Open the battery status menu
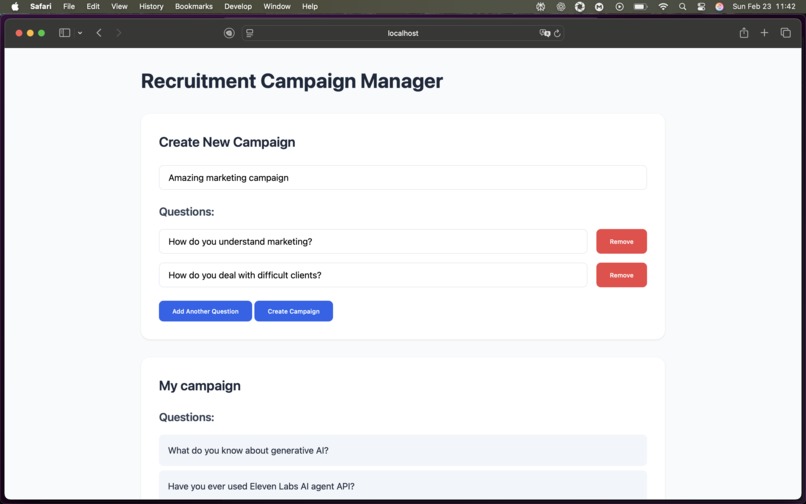This screenshot has width=806, height=504. click(640, 7)
